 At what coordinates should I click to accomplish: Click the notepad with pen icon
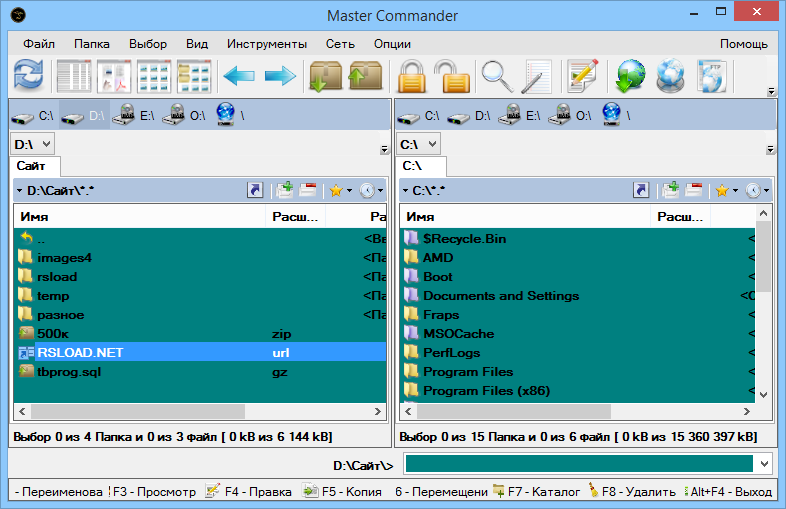coord(536,76)
